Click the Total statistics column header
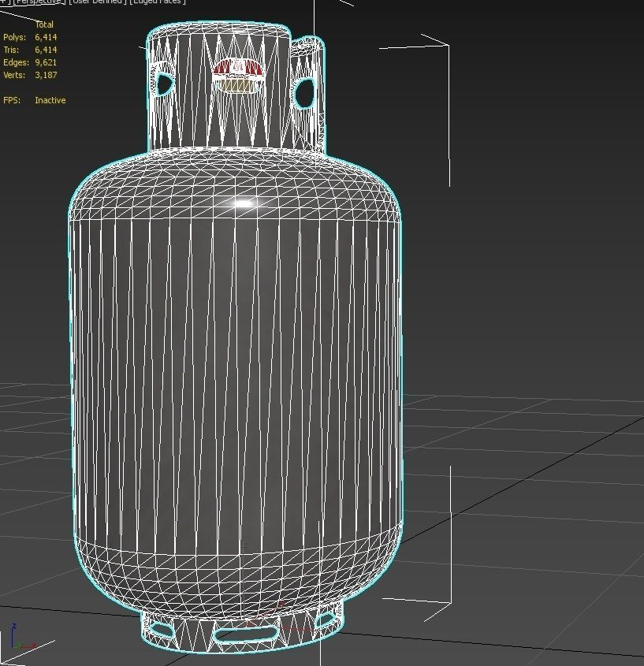644x666 pixels. tap(44, 24)
